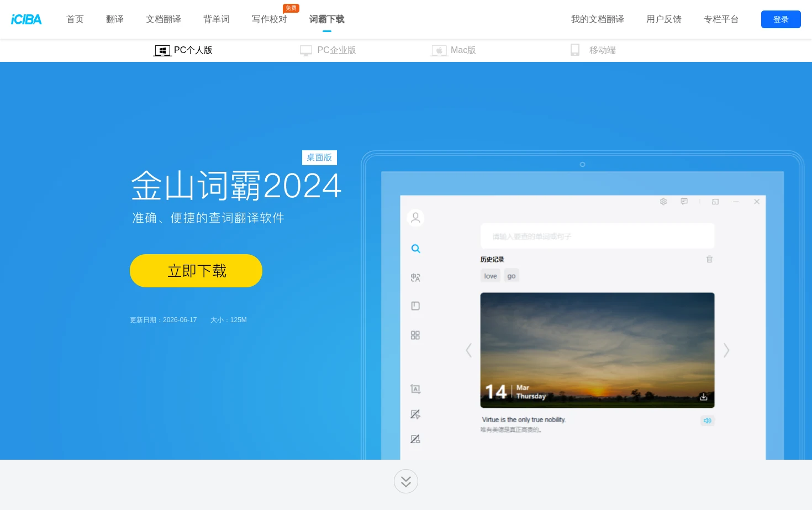This screenshot has width=812, height=510.
Task: Select the search magnifier icon in preview sidebar
Action: pyautogui.click(x=416, y=249)
